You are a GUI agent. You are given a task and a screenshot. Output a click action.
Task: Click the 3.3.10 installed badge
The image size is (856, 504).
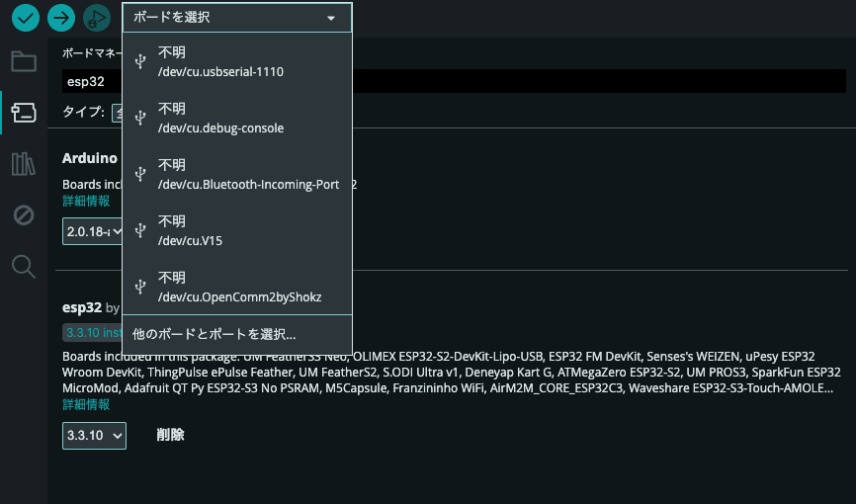[92, 333]
